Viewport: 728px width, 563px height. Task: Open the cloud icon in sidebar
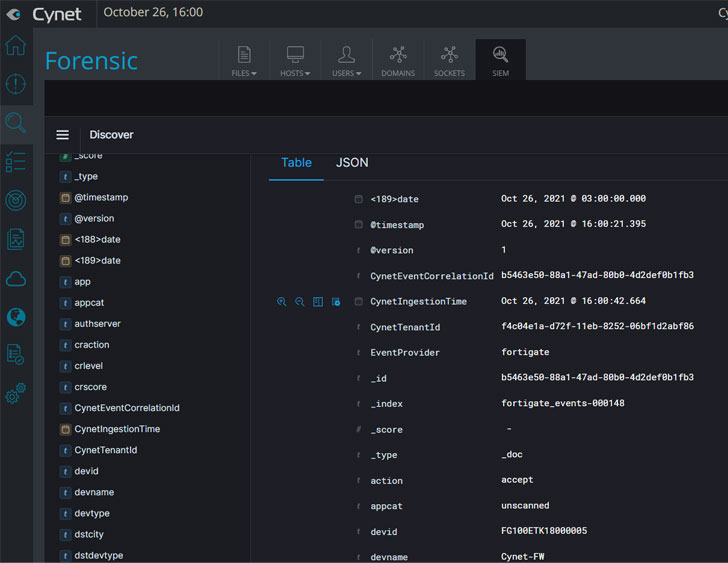click(x=16, y=279)
